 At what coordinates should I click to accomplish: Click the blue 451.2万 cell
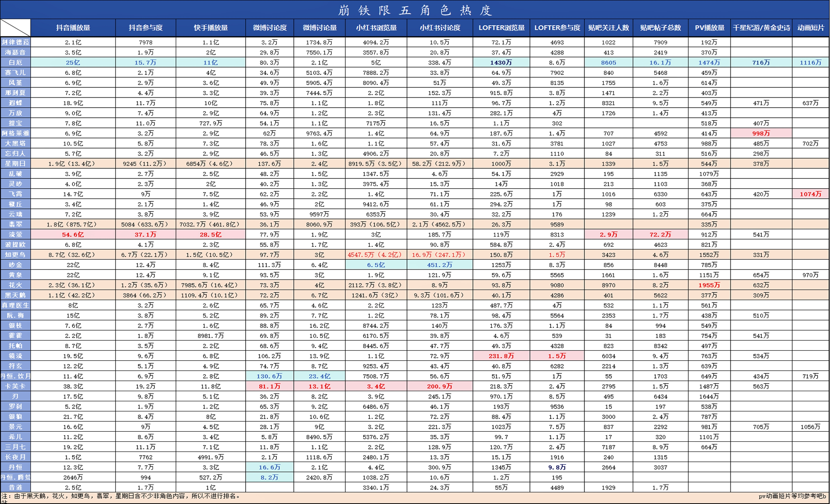[x=440, y=265]
